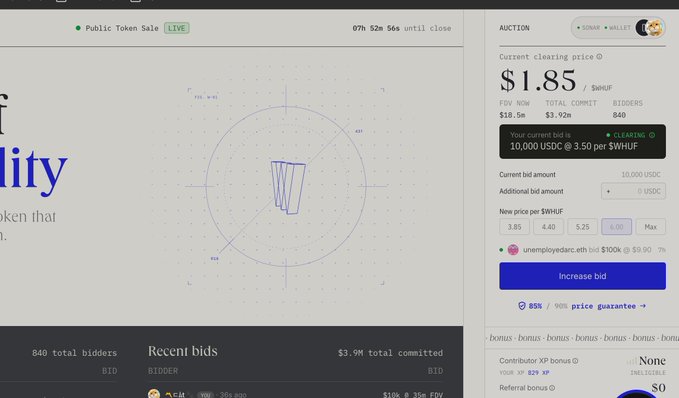Click the $3.9M total committed text

(x=390, y=353)
